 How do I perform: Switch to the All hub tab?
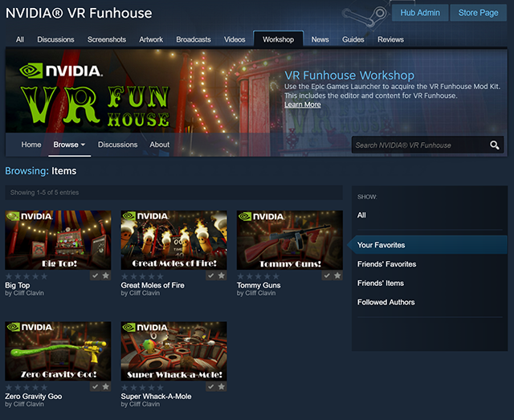(x=20, y=39)
